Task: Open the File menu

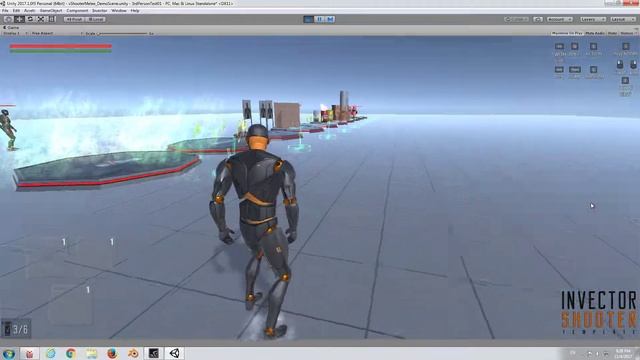Action: (x=5, y=11)
